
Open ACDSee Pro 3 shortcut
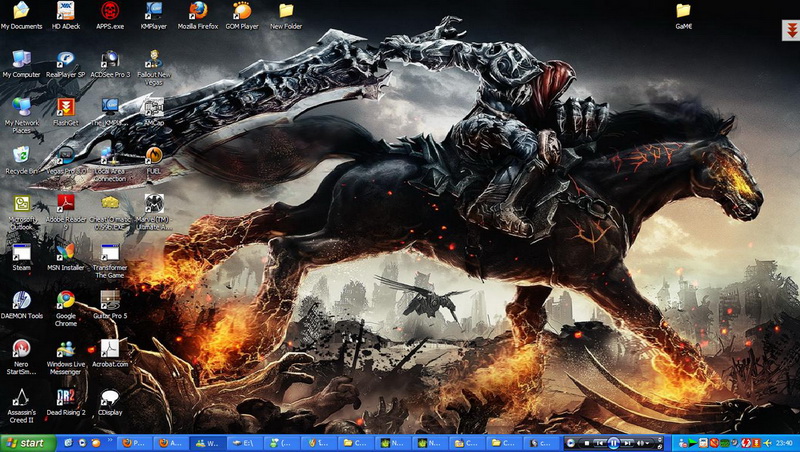pos(110,64)
